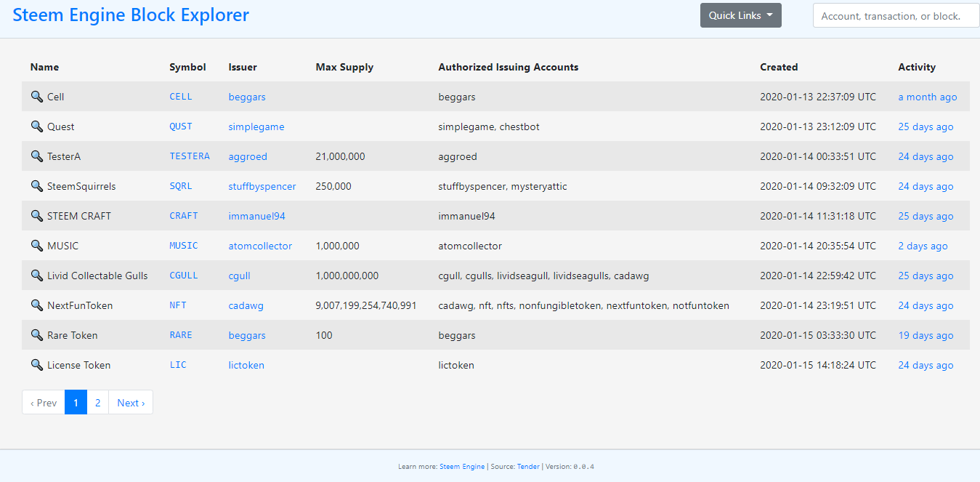The width and height of the screenshot is (980, 482).
Task: Open '24 days ago' activity for SteemSquirrels
Action: pos(926,186)
